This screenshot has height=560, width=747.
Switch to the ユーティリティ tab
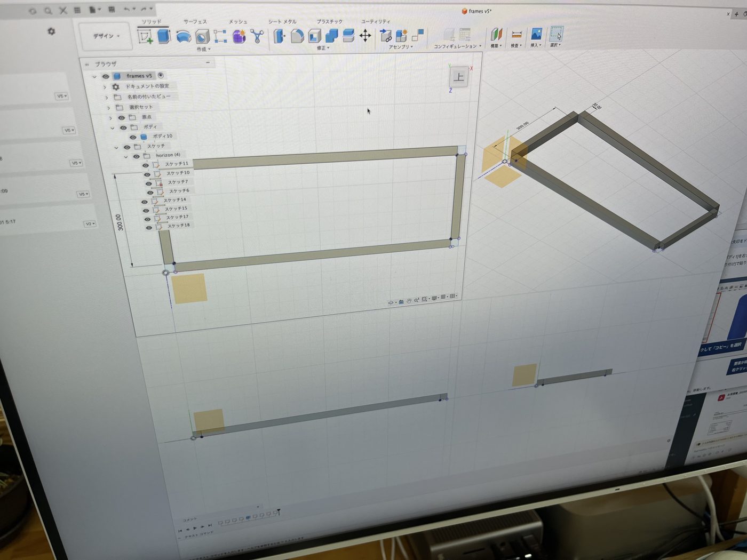coord(376,21)
